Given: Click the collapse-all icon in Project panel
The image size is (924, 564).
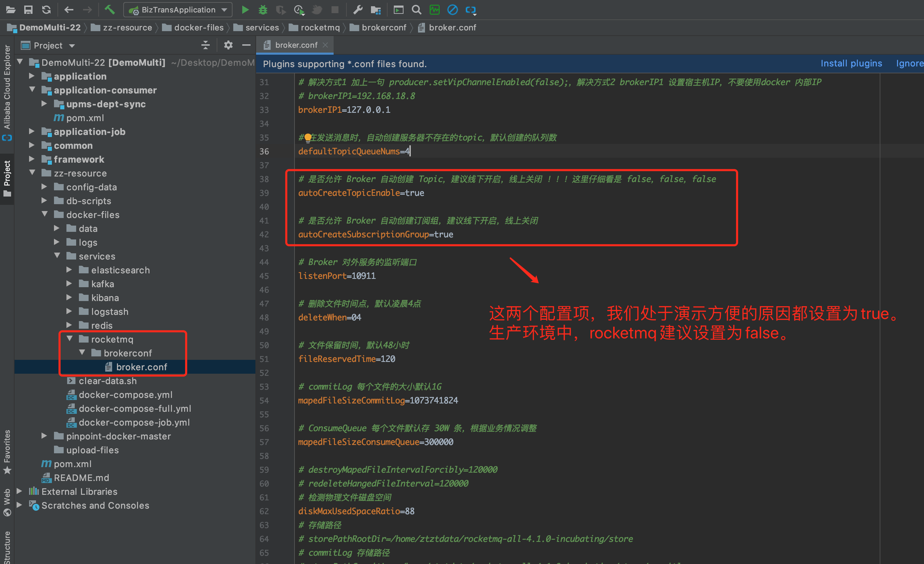Looking at the screenshot, I should (206, 45).
